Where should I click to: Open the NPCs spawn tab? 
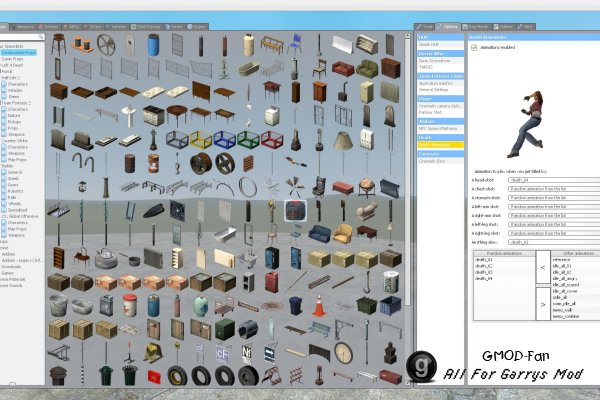coord(71,27)
